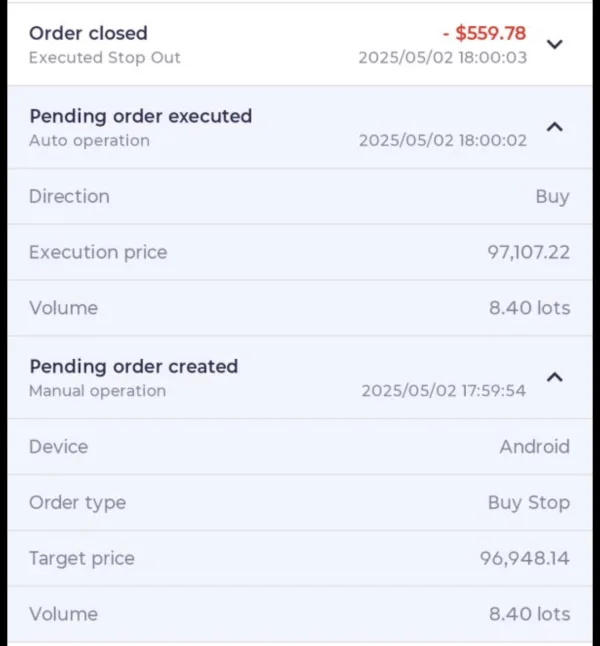This screenshot has height=646, width=600.
Task: Click the 2025/05/02 18:00:03 timestamp
Action: pos(442,58)
